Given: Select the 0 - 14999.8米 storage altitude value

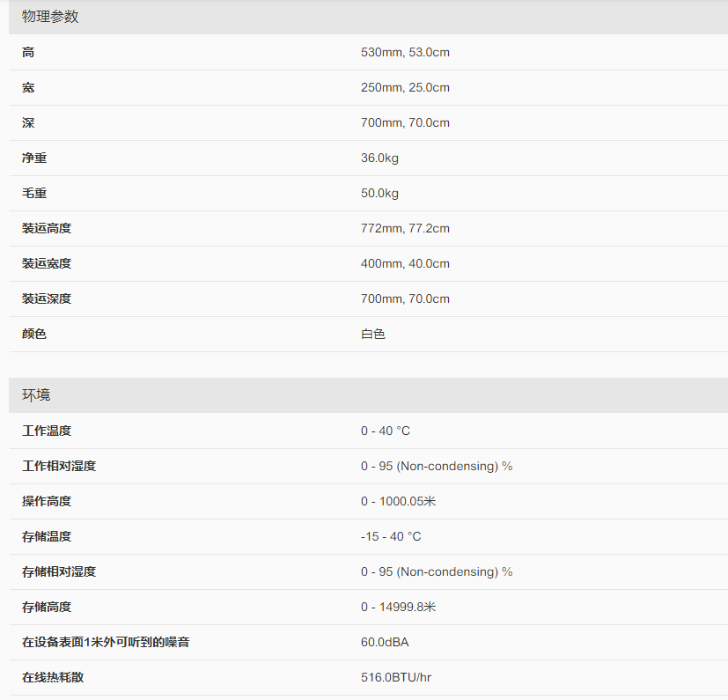Looking at the screenshot, I should click(x=398, y=608).
